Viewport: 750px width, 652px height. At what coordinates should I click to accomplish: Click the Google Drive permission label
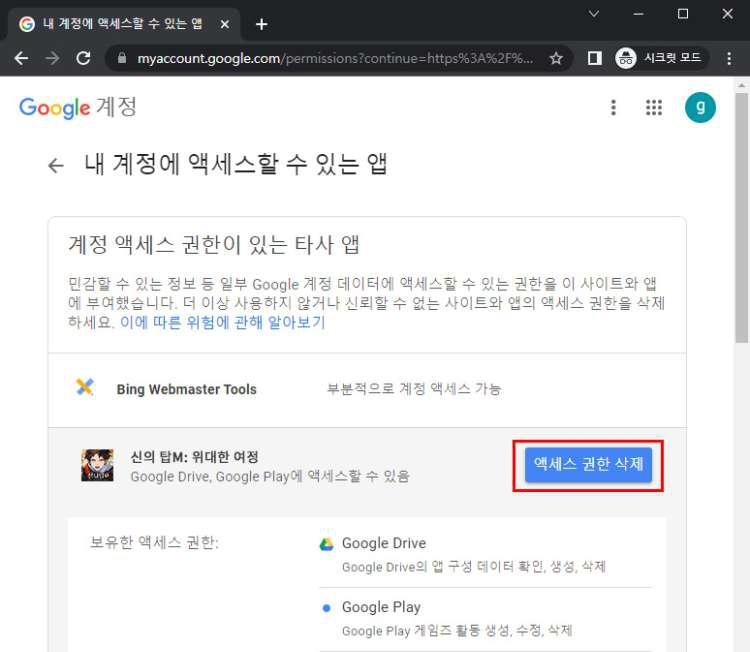(384, 543)
